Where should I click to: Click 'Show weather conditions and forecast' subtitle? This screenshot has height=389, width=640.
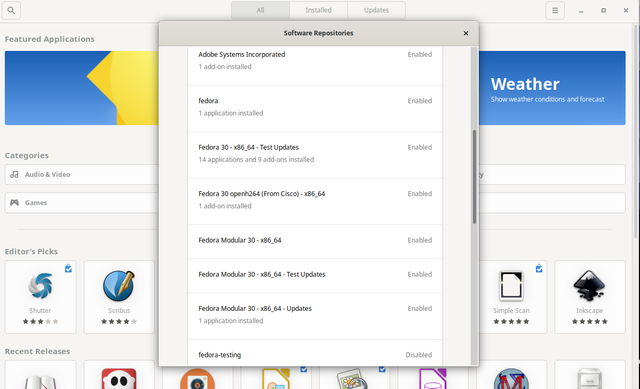(x=547, y=99)
